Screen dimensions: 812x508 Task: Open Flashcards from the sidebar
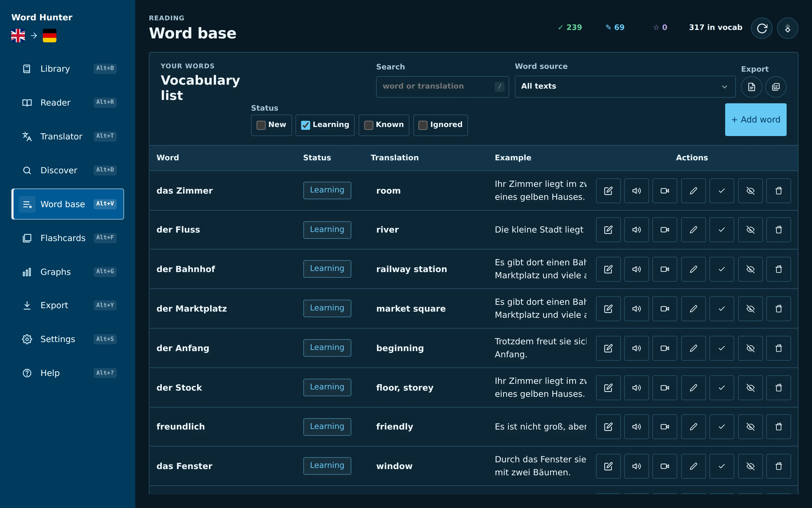point(68,238)
